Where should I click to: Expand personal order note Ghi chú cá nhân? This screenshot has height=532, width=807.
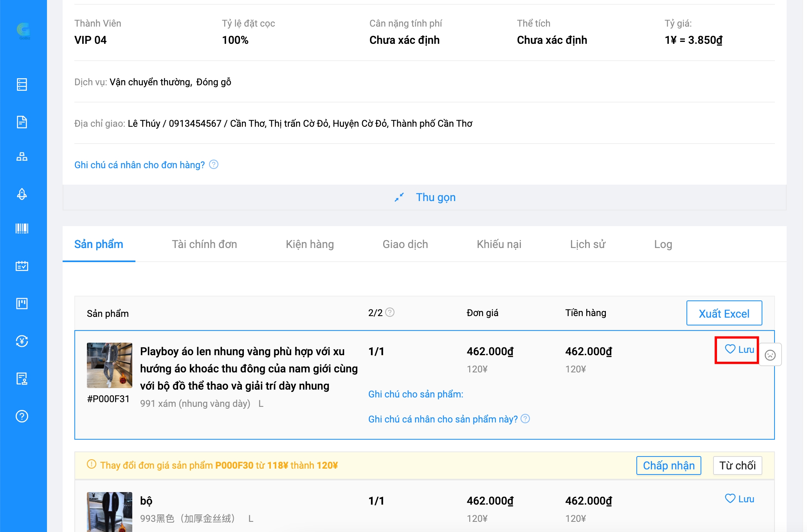[x=139, y=165]
